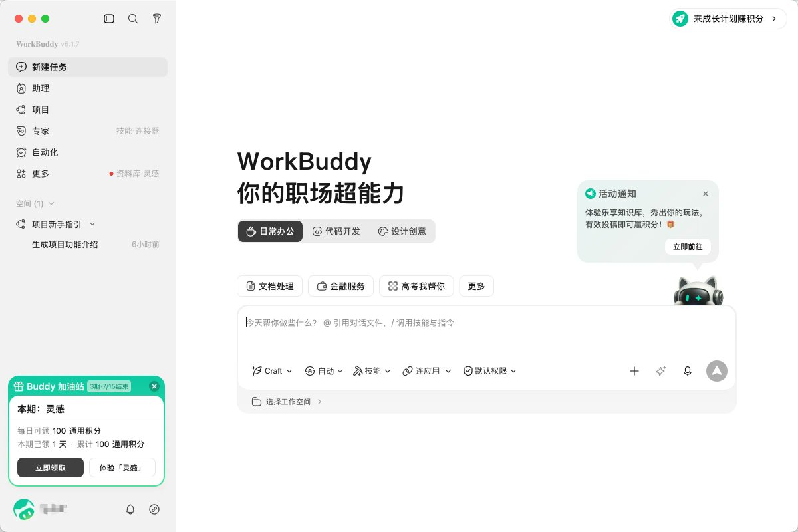This screenshot has width=798, height=532.
Task: Click the document icon on 文档处理
Action: (251, 286)
